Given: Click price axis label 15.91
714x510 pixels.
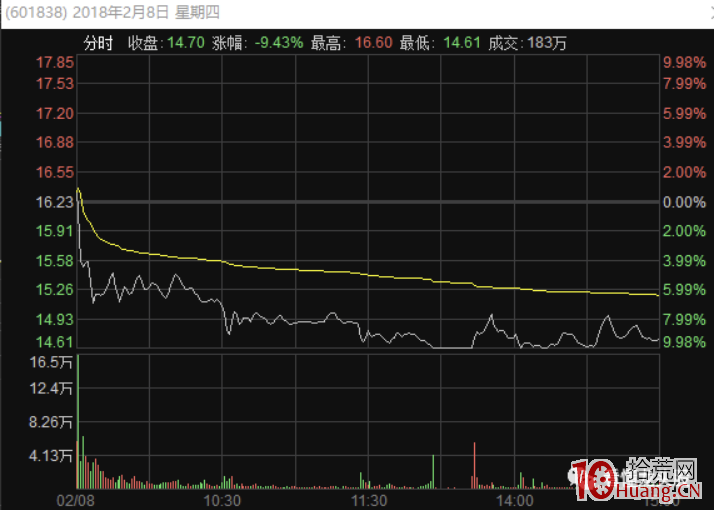Looking at the screenshot, I should [x=55, y=231].
